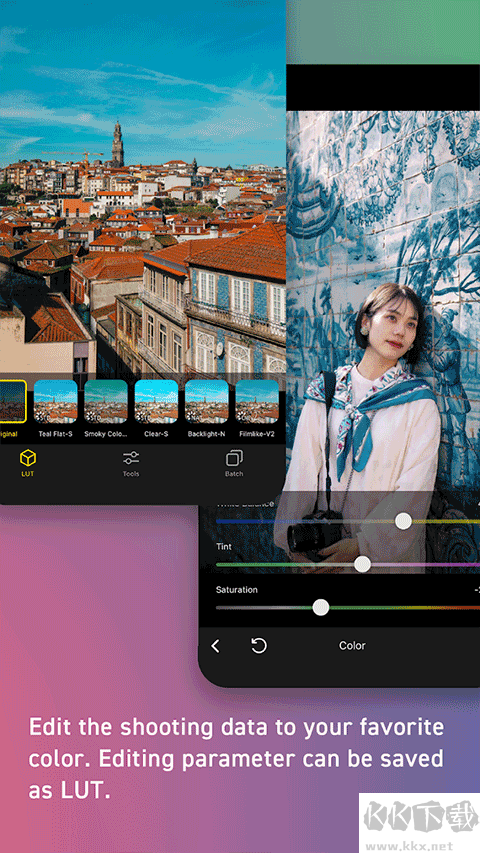Click the LUT tab label text
Screen dimensions: 480x853
pos(28,474)
